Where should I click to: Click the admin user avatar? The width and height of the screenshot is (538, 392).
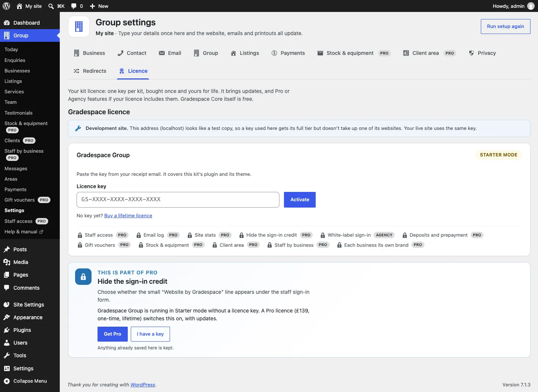(x=531, y=6)
